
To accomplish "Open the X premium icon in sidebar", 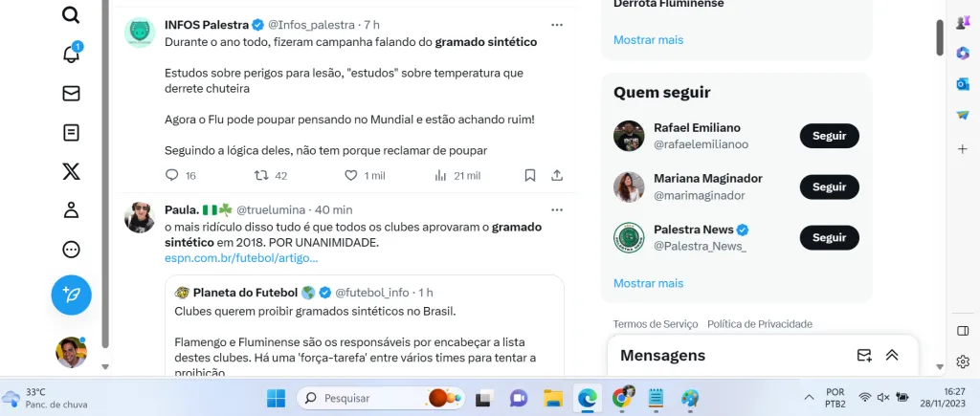I will 71,170.
